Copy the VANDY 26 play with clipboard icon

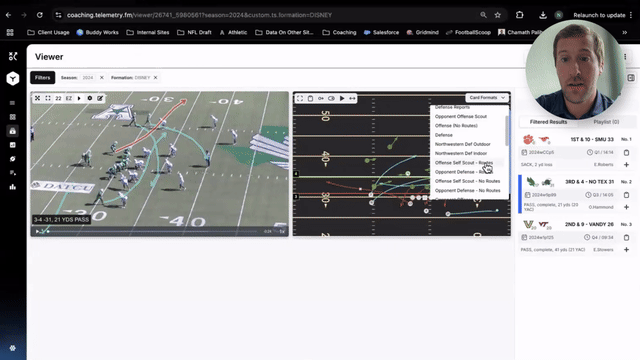627,238
